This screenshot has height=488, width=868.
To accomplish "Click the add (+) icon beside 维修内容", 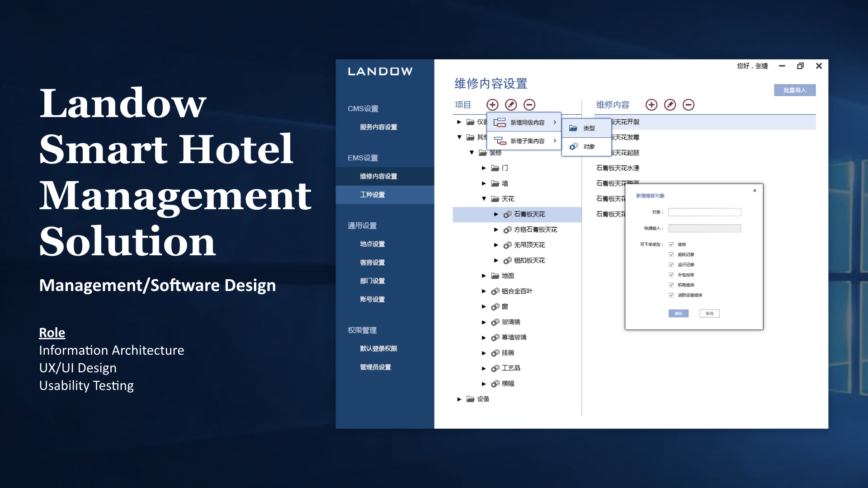I will [x=651, y=105].
